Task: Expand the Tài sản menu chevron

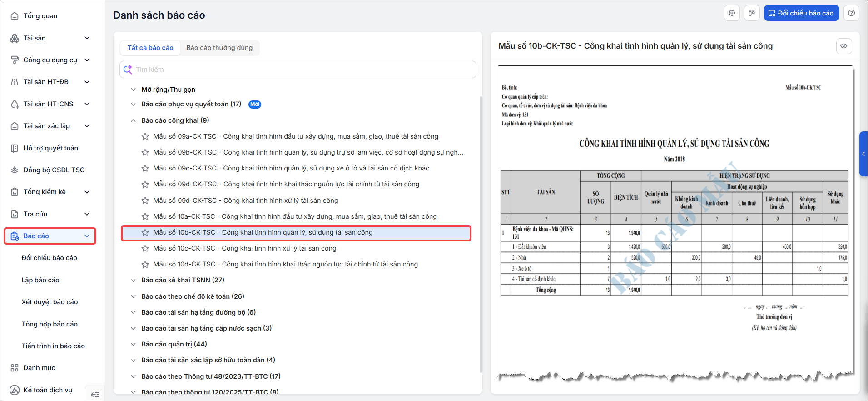Action: [x=87, y=38]
